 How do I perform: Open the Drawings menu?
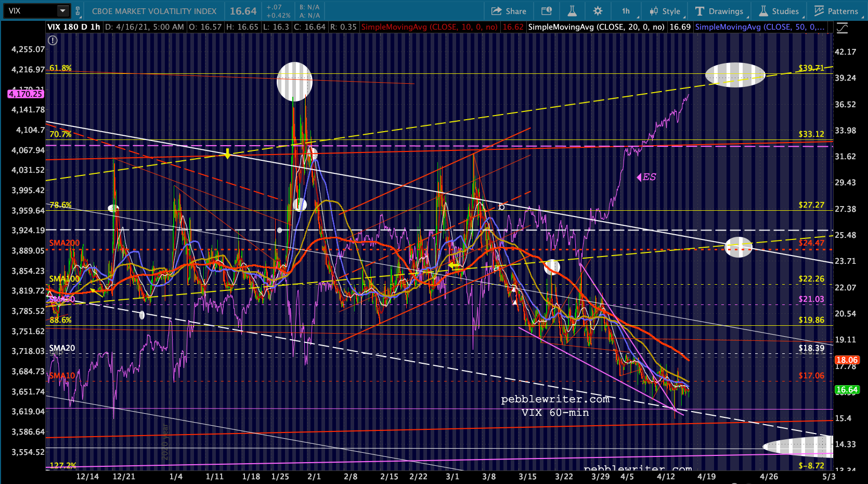pyautogui.click(x=719, y=11)
